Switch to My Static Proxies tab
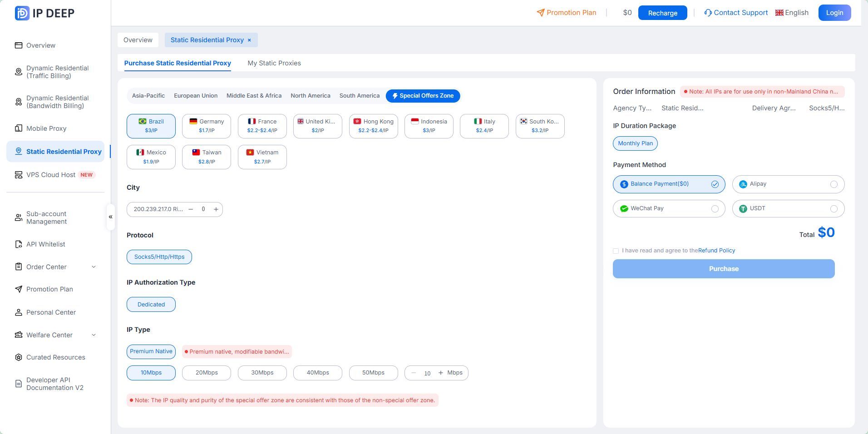 (x=274, y=63)
